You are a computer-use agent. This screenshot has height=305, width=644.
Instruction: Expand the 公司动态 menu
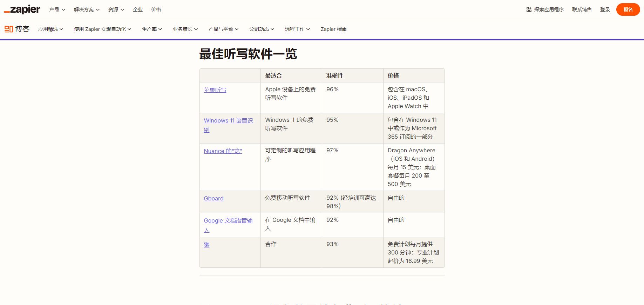262,29
